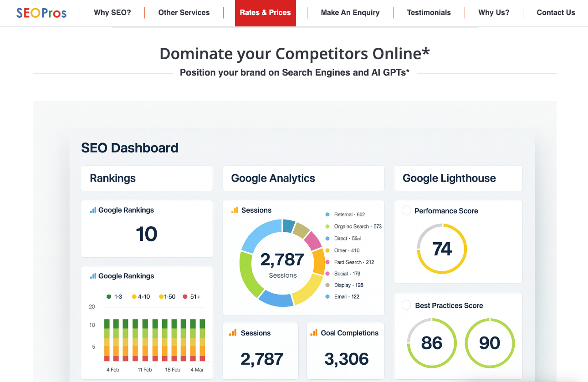588x382 pixels.
Task: Click tan dot beside Display · 128
Action: coord(327,285)
